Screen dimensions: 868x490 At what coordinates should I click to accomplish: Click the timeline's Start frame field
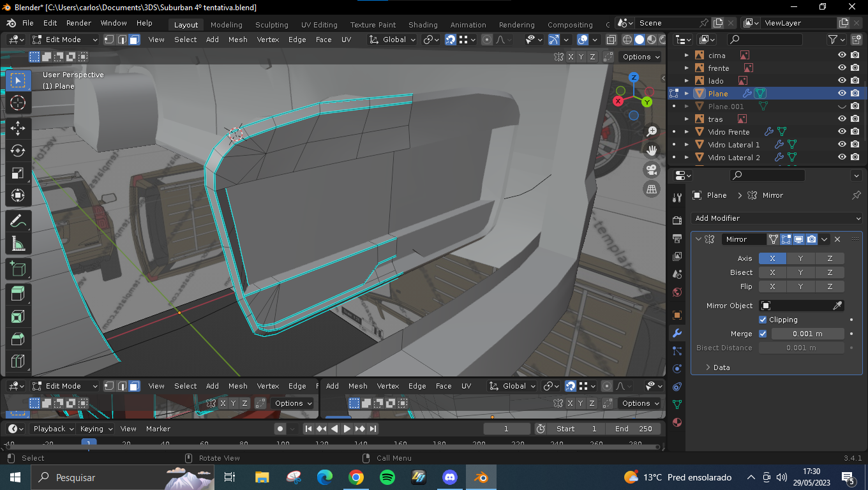(x=576, y=429)
